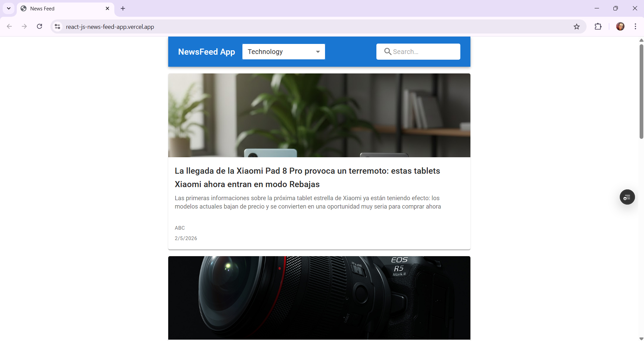
Task: Open a new browser tab
Action: (123, 8)
